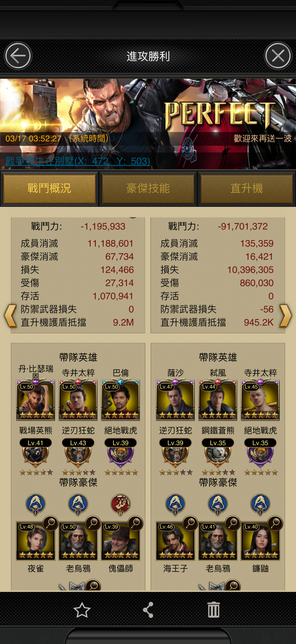Open hero portrait 丹·比瑟瑞恩
This screenshot has height=644, width=296.
click(35, 399)
